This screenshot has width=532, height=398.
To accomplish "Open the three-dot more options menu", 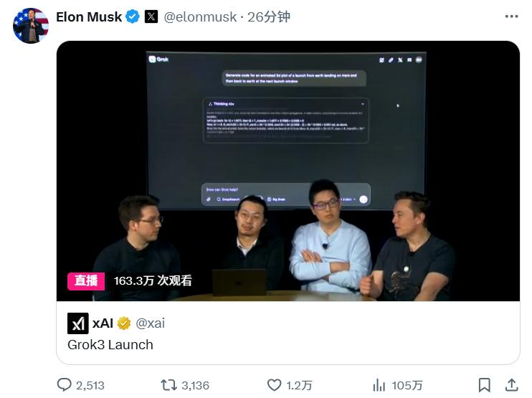I will pyautogui.click(x=511, y=16).
